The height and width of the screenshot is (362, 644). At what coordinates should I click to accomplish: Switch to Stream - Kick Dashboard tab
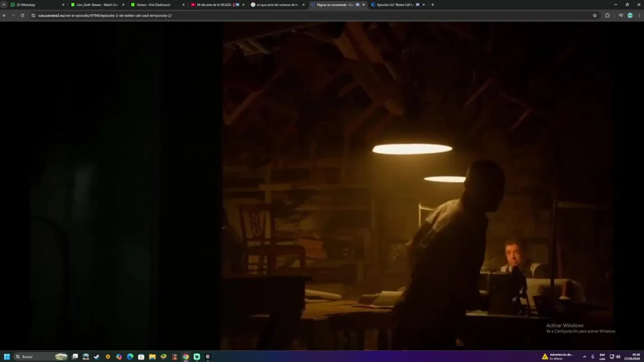(x=157, y=5)
